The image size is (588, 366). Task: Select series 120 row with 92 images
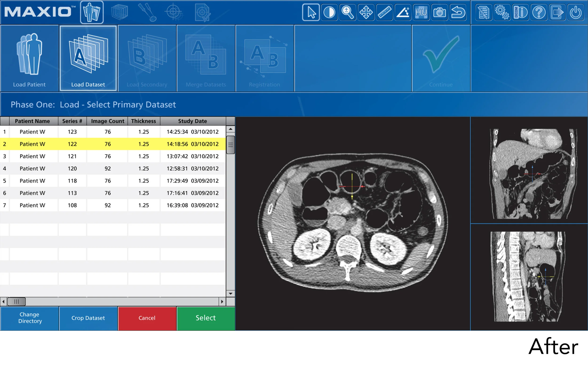coord(113,168)
